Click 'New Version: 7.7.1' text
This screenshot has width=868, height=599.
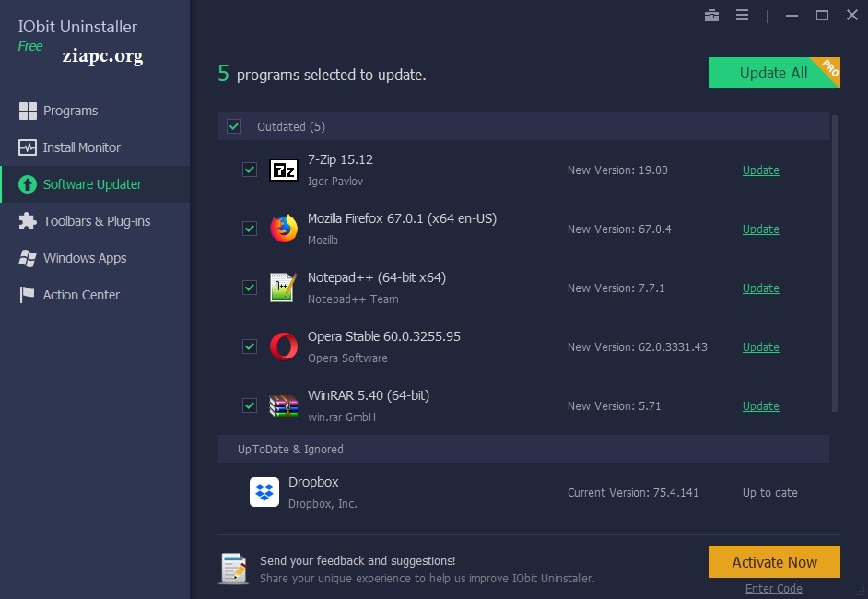point(616,288)
